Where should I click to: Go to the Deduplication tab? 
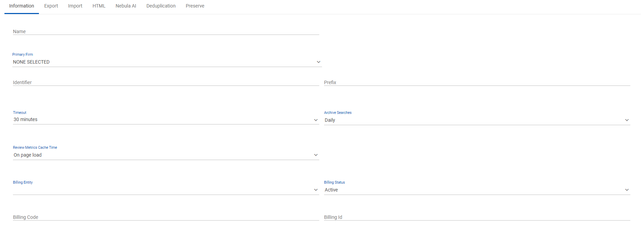[x=161, y=6]
